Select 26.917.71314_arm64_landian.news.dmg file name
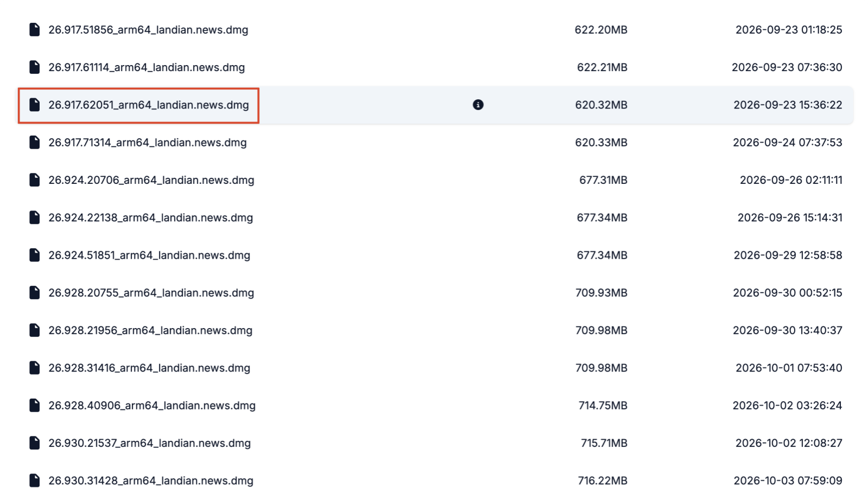The height and width of the screenshot is (488, 868). pyautogui.click(x=148, y=143)
